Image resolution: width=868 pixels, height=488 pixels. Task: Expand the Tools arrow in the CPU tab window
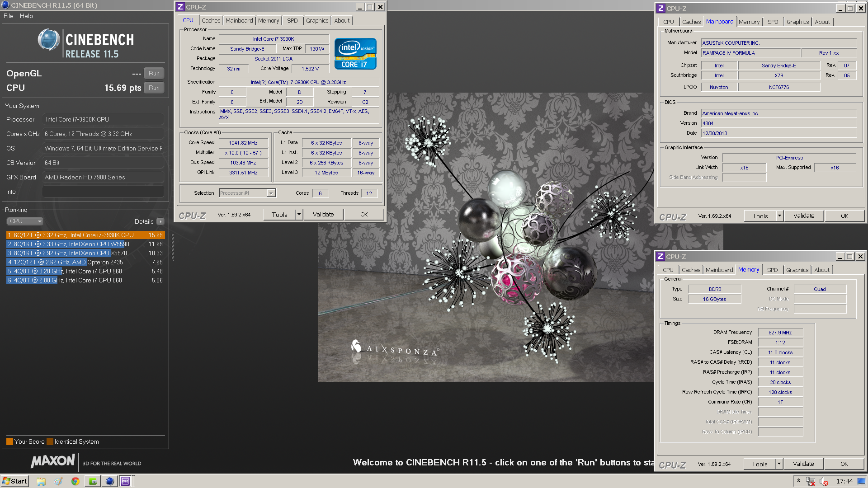(x=299, y=215)
